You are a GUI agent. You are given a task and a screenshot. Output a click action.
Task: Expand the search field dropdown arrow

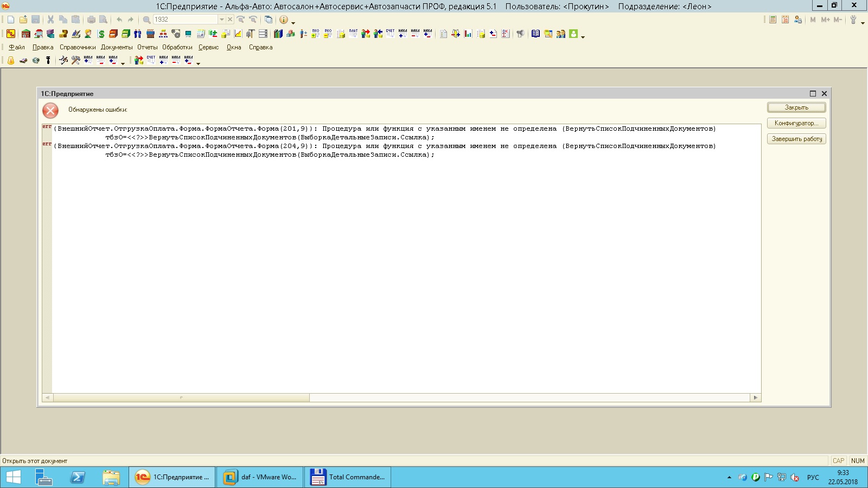click(221, 20)
